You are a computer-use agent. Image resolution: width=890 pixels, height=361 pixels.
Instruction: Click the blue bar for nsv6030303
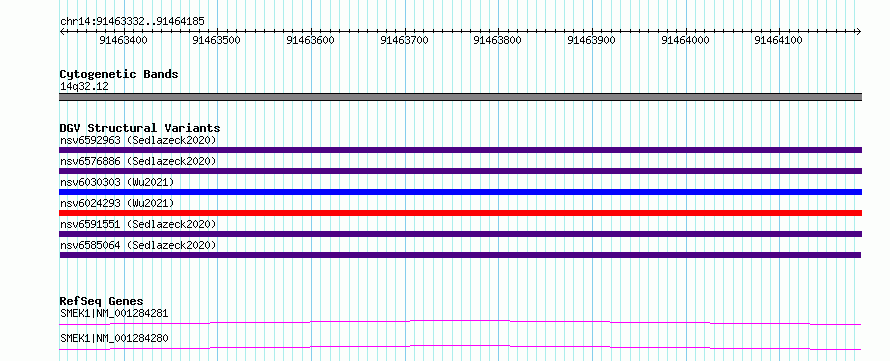click(x=461, y=192)
